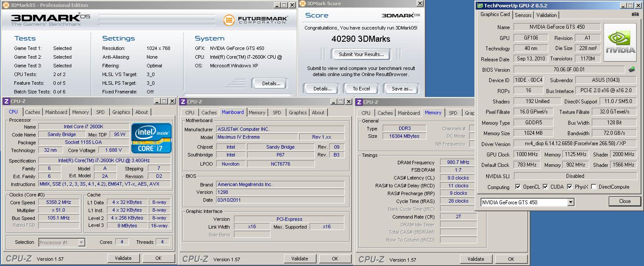Click the Bus Interface field in GPU-Z
The image size is (644, 266).
pyautogui.click(x=606, y=91)
